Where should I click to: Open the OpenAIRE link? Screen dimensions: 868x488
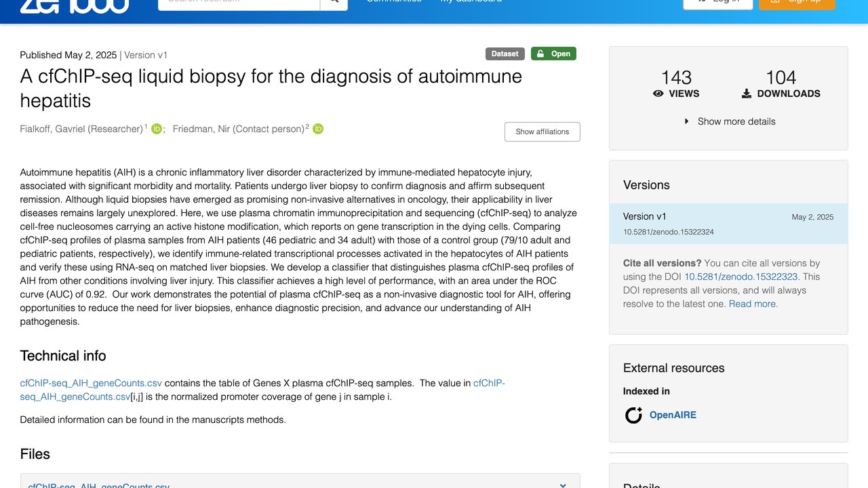click(673, 415)
